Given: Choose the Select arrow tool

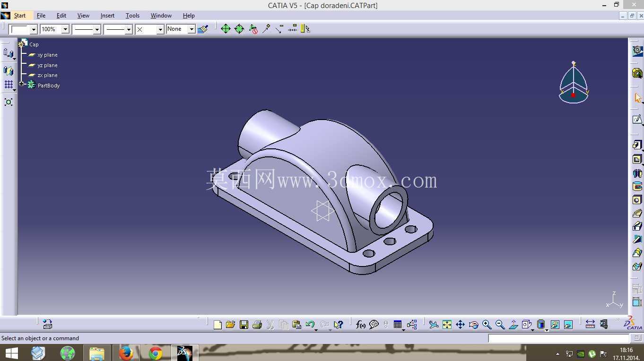Looking at the screenshot, I should pos(637,98).
